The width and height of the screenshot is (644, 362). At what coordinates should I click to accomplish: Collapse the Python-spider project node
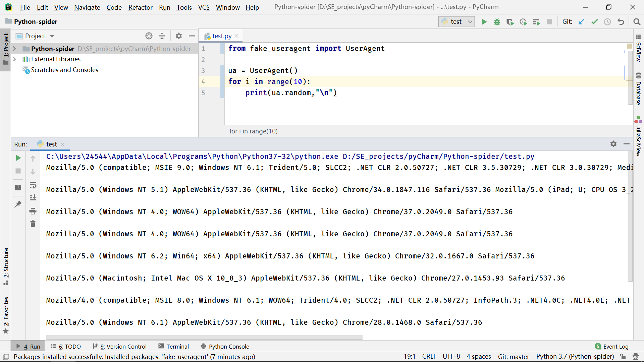pos(15,49)
